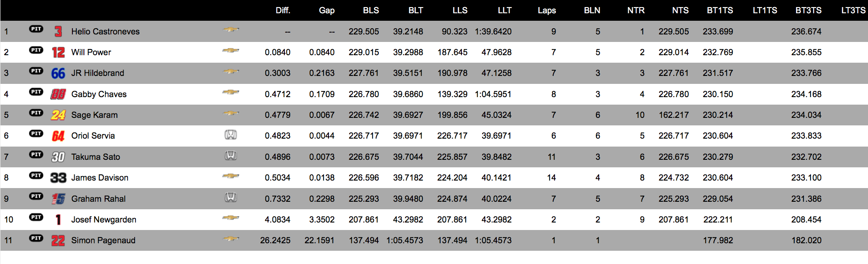Click the blue 66 car number icon
Image resolution: width=868 pixels, height=264 pixels.
58,73
